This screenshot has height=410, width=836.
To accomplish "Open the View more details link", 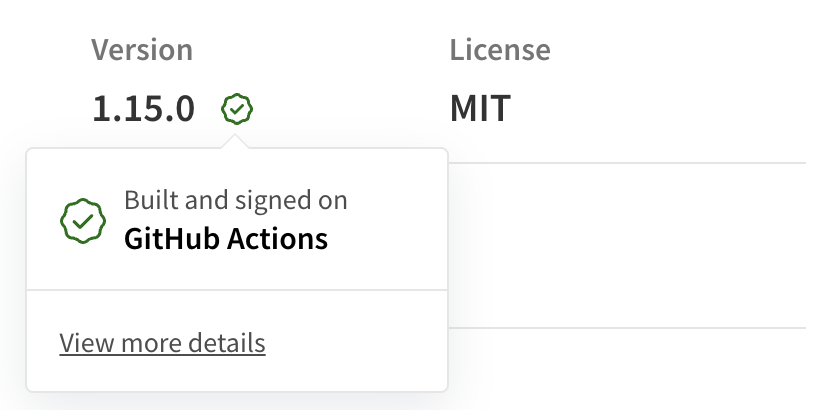I will (x=162, y=343).
